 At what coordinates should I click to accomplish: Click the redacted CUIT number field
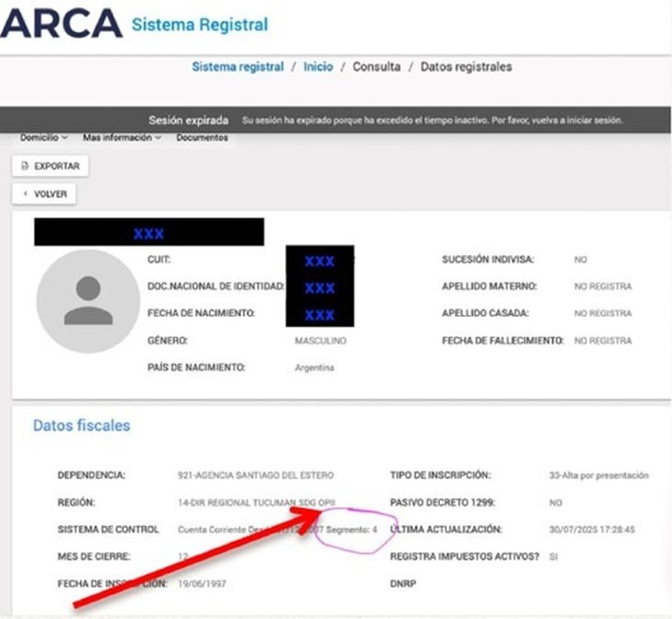[x=319, y=261]
